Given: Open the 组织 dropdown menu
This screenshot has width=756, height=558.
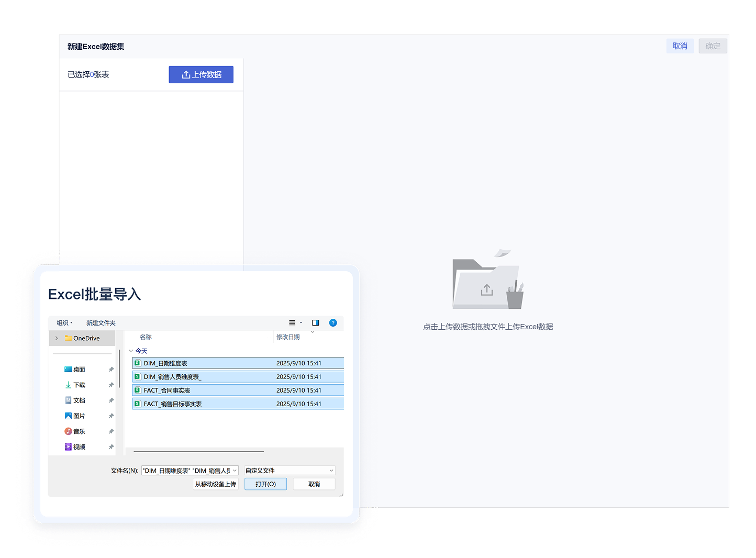Looking at the screenshot, I should click(64, 323).
